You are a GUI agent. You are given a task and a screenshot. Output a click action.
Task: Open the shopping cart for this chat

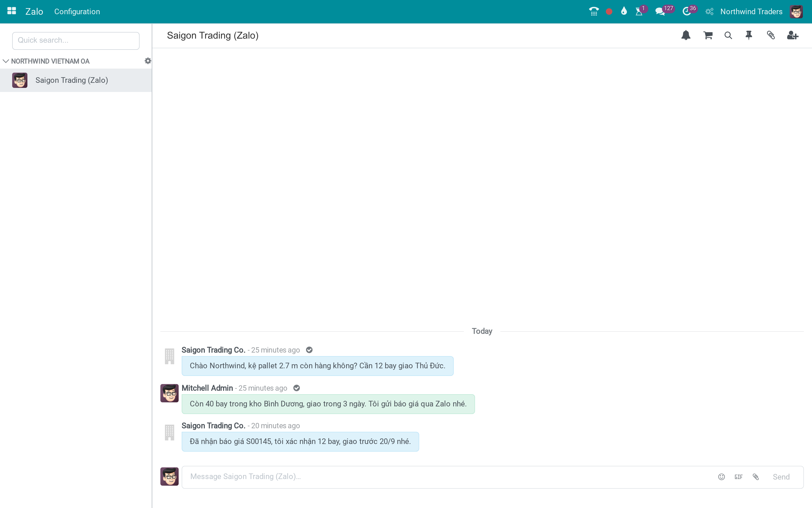coord(708,35)
